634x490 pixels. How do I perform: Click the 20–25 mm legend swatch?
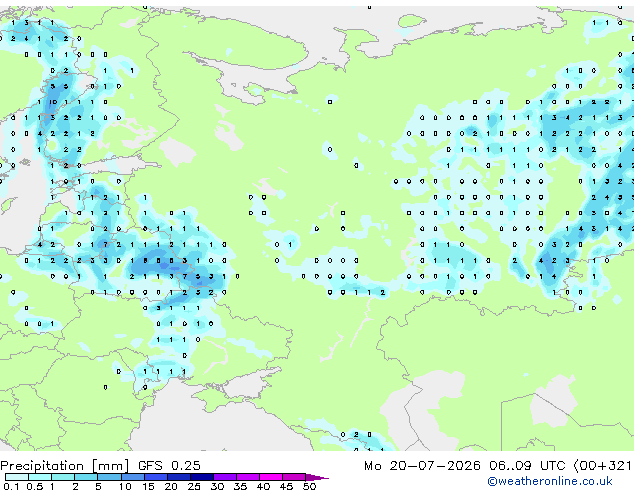point(179,477)
